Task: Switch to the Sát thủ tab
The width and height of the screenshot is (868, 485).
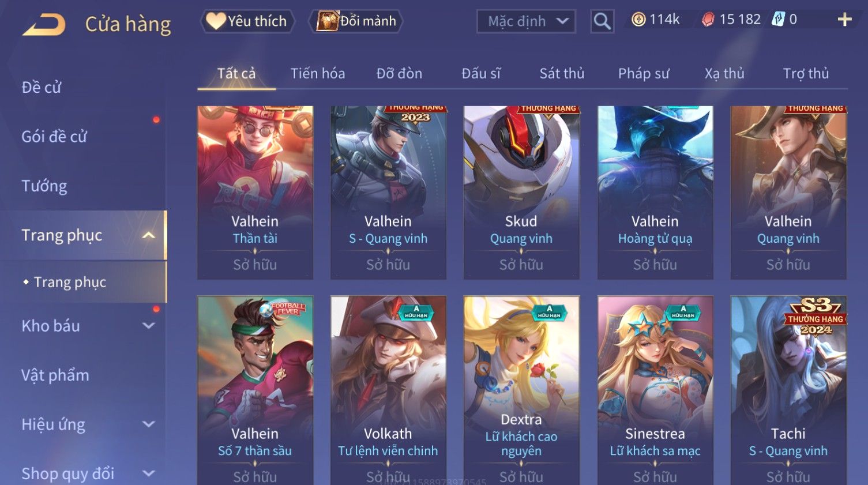Action: 562,74
